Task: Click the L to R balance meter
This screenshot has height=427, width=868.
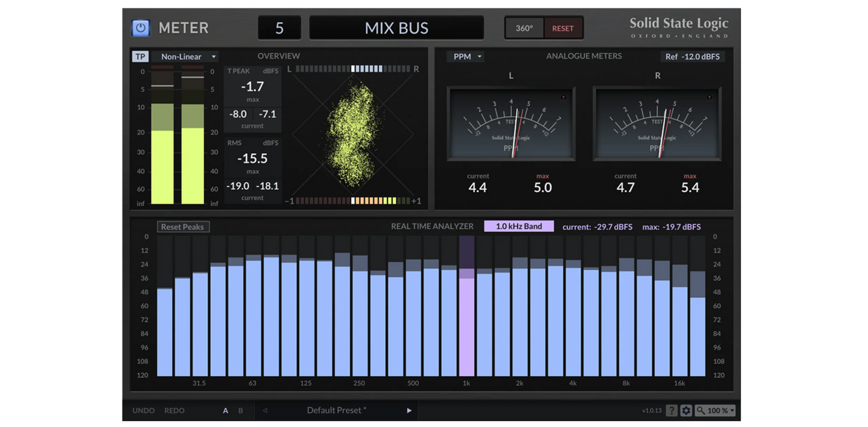Action: pyautogui.click(x=354, y=69)
